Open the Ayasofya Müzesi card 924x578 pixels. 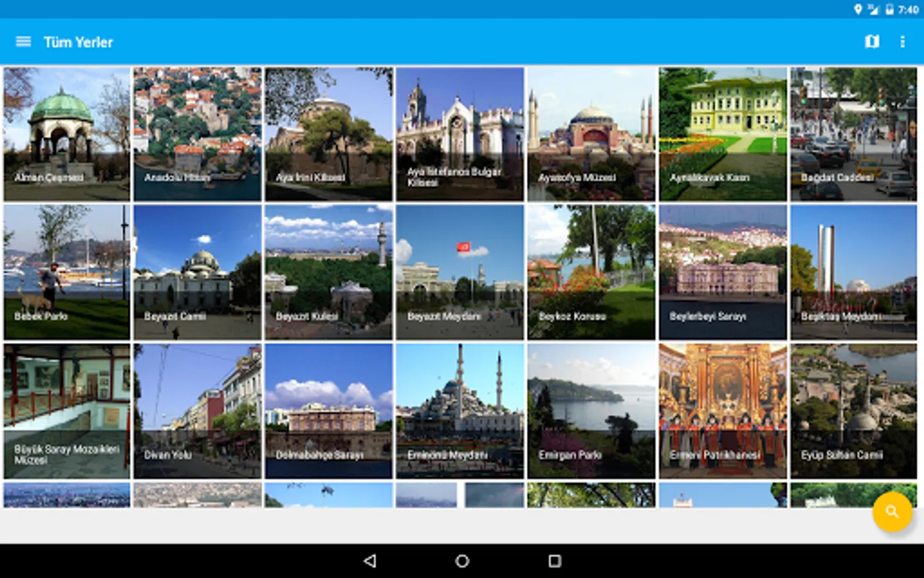[591, 134]
